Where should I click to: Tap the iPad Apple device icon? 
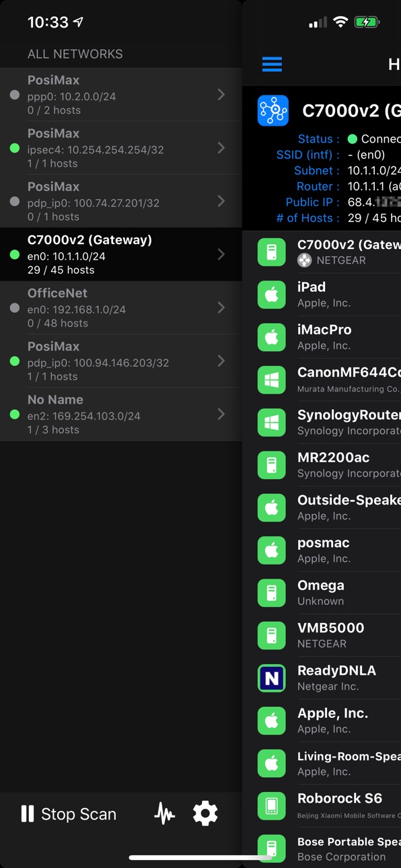272,294
